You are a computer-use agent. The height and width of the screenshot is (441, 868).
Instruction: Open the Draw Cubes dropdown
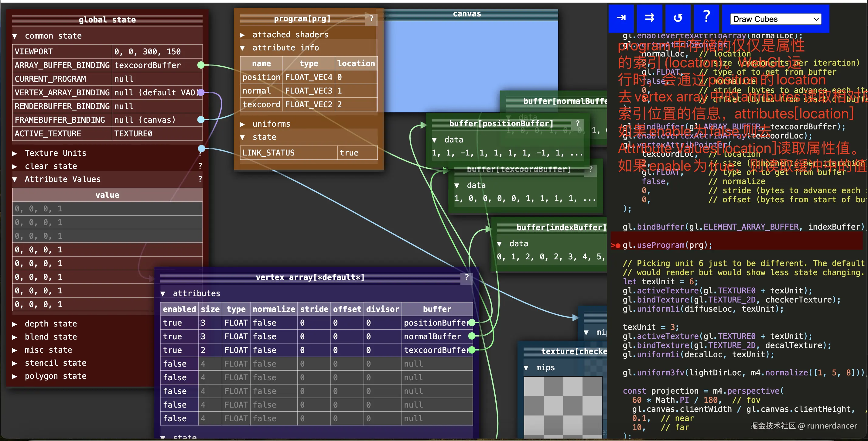pyautogui.click(x=775, y=19)
